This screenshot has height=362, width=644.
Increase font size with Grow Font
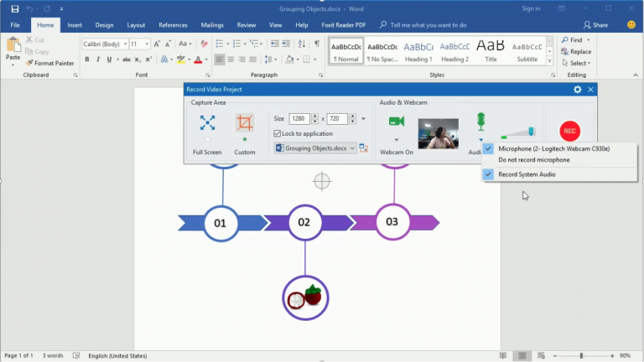coord(157,44)
